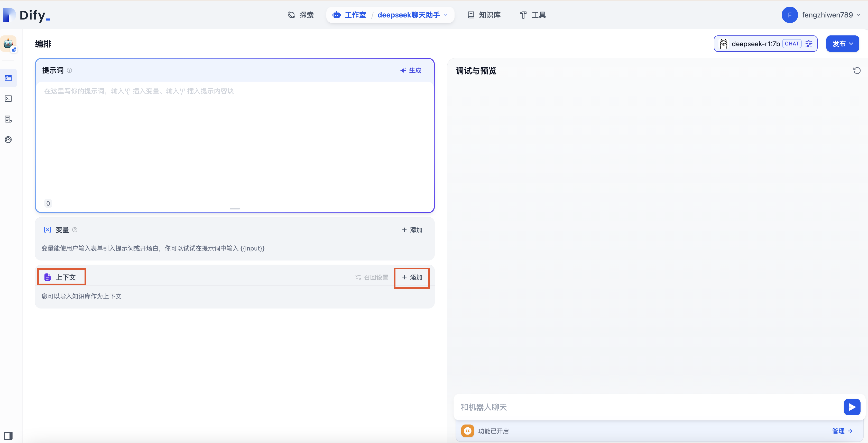The width and height of the screenshot is (868, 443).
Task: Open the logs and annotations icon
Action: click(8, 119)
